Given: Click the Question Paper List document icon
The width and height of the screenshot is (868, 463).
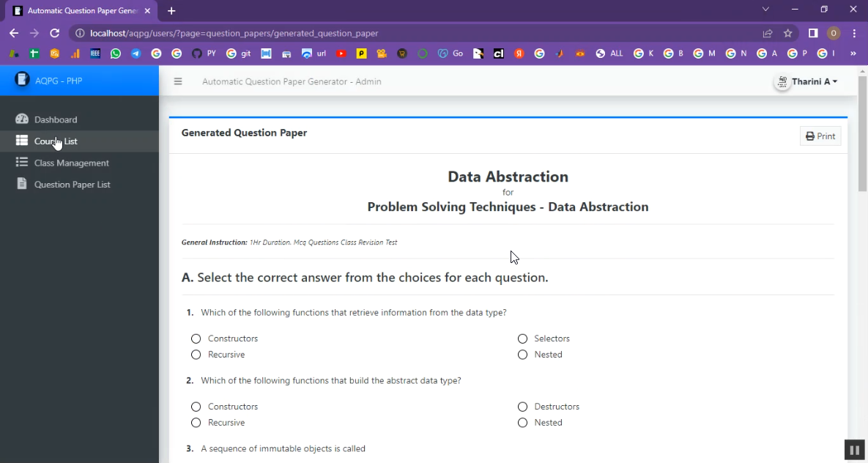Looking at the screenshot, I should click(x=22, y=184).
